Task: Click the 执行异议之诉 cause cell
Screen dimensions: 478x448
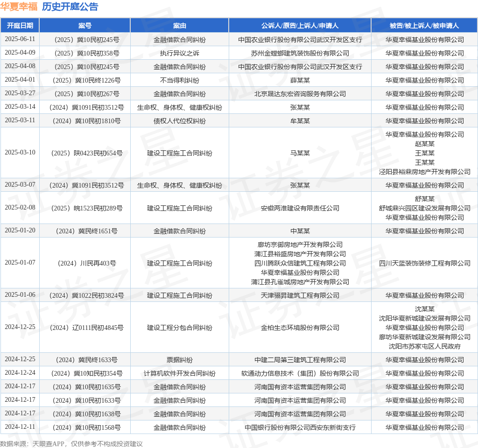Action: pos(180,53)
